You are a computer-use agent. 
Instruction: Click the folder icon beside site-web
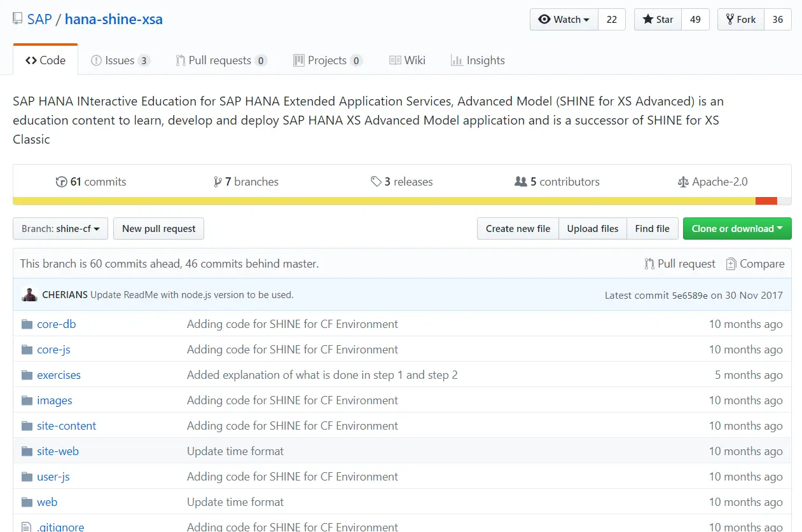click(27, 451)
